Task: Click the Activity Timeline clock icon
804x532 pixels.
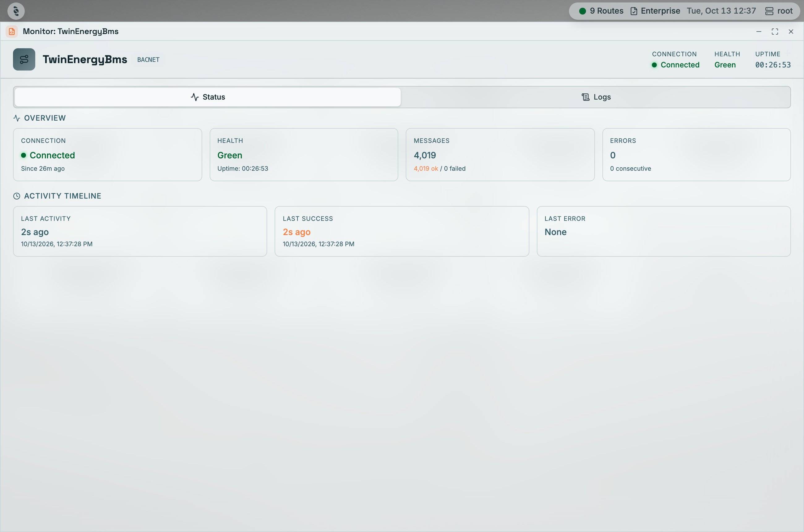Action: pos(17,196)
